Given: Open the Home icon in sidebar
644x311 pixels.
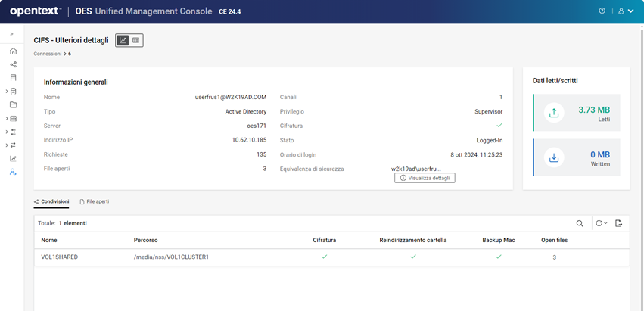Looking at the screenshot, I should (13, 51).
